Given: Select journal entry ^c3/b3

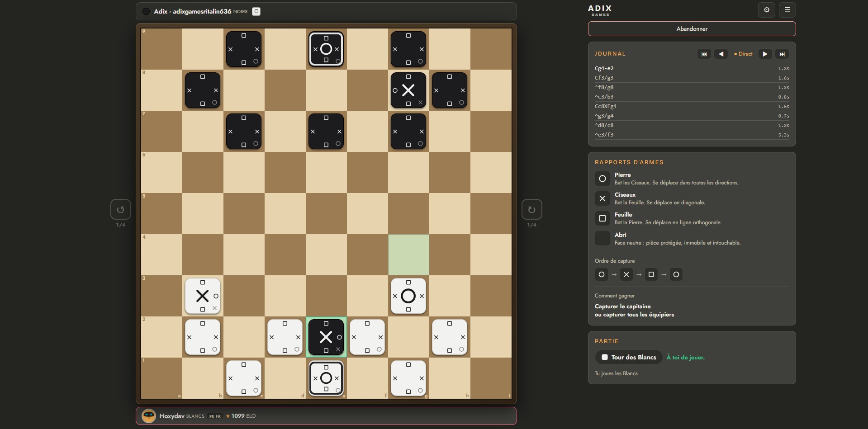Looking at the screenshot, I should click(x=692, y=97).
